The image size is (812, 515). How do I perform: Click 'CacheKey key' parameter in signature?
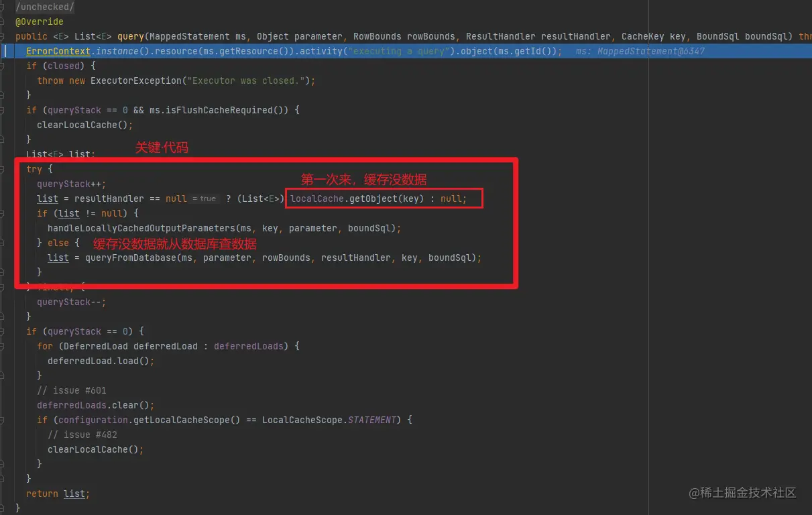(653, 36)
